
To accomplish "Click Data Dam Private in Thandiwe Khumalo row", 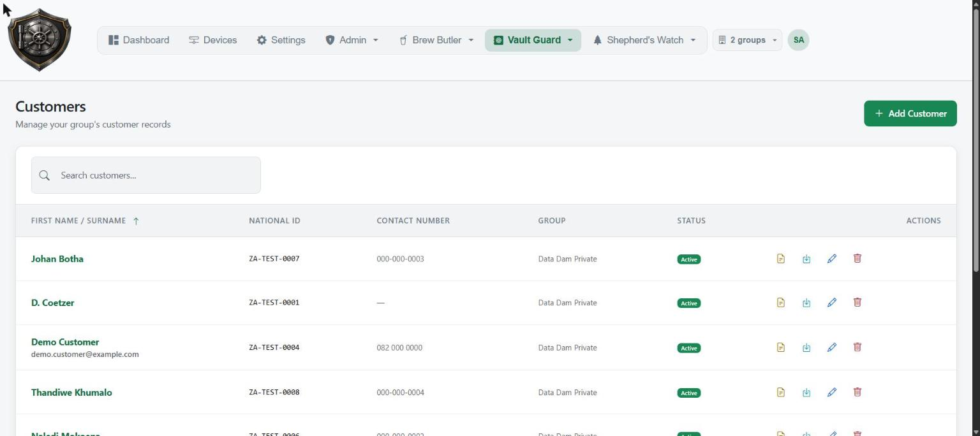I will [x=567, y=393].
